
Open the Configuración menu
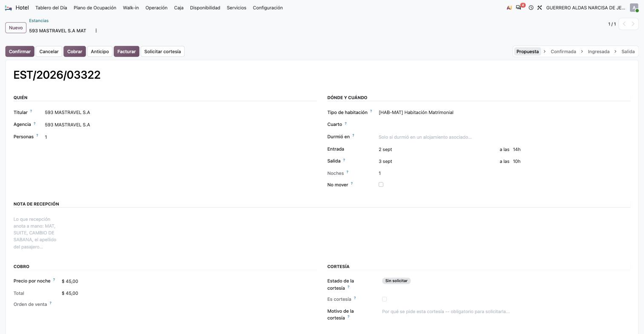(268, 8)
